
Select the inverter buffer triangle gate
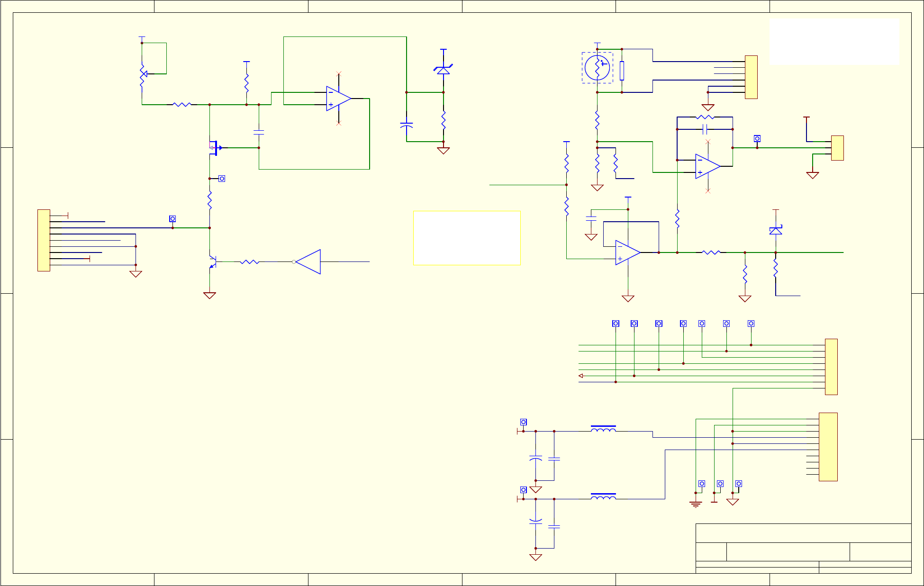tap(308, 262)
